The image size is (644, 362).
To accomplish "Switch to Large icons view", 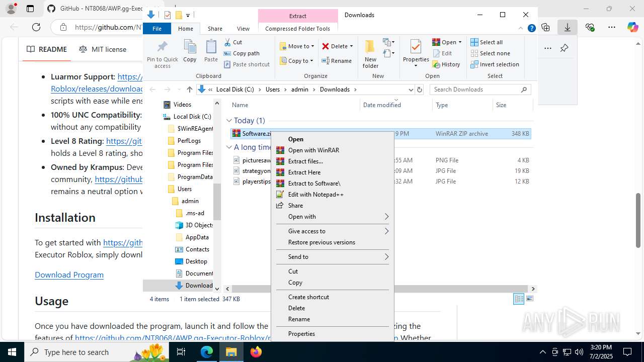I will pos(529,299).
